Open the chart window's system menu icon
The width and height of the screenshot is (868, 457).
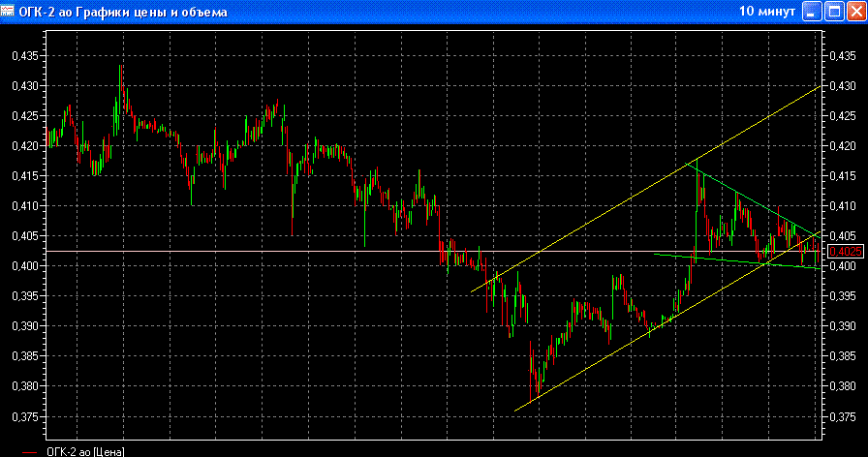click(7, 11)
